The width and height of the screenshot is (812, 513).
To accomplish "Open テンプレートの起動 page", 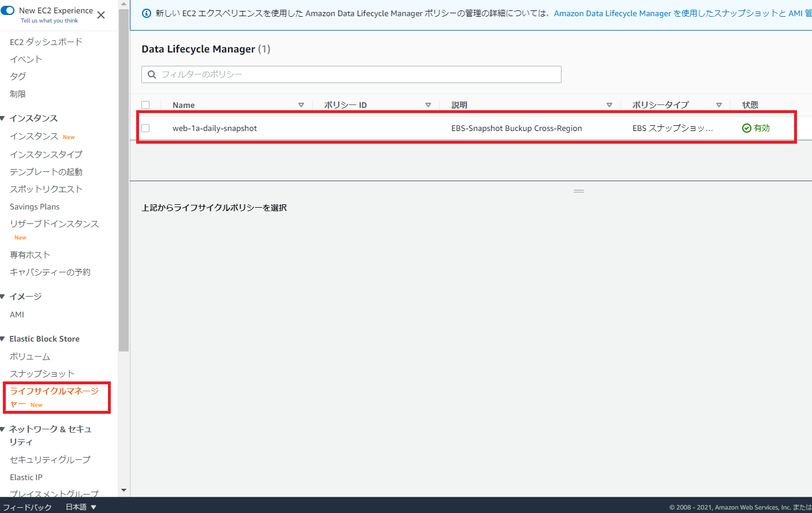I will [x=46, y=172].
